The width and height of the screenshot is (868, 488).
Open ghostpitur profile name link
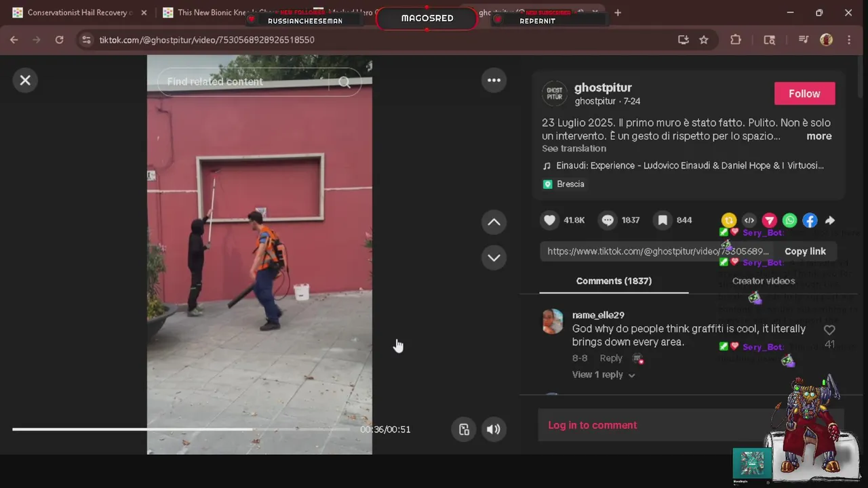point(603,87)
